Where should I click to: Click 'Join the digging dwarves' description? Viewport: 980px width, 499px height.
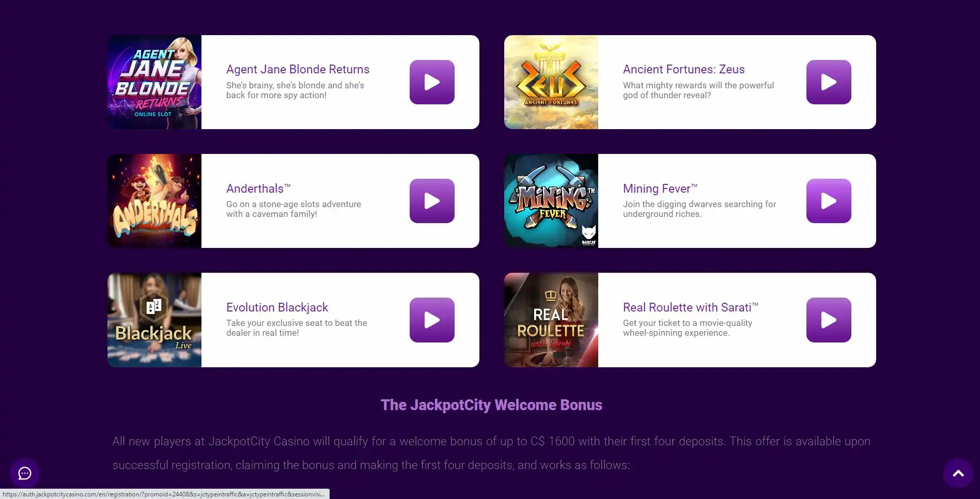(x=699, y=209)
